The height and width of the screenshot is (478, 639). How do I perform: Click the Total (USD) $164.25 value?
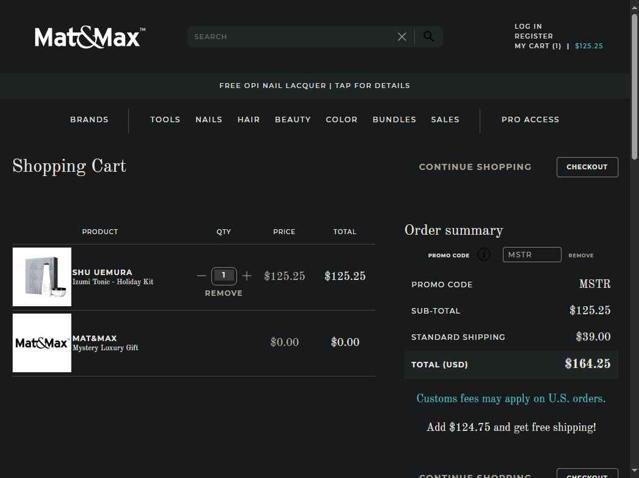coord(588,363)
